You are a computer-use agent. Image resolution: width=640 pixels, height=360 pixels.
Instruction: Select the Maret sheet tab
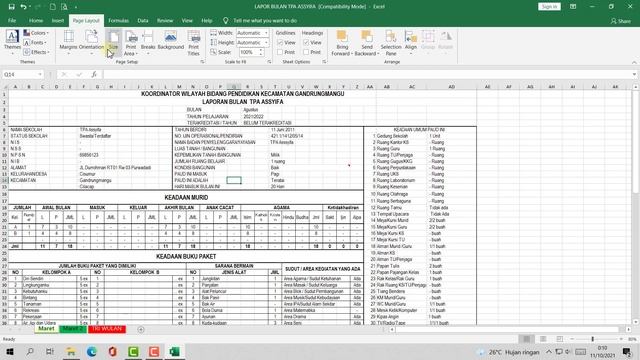pos(46,329)
